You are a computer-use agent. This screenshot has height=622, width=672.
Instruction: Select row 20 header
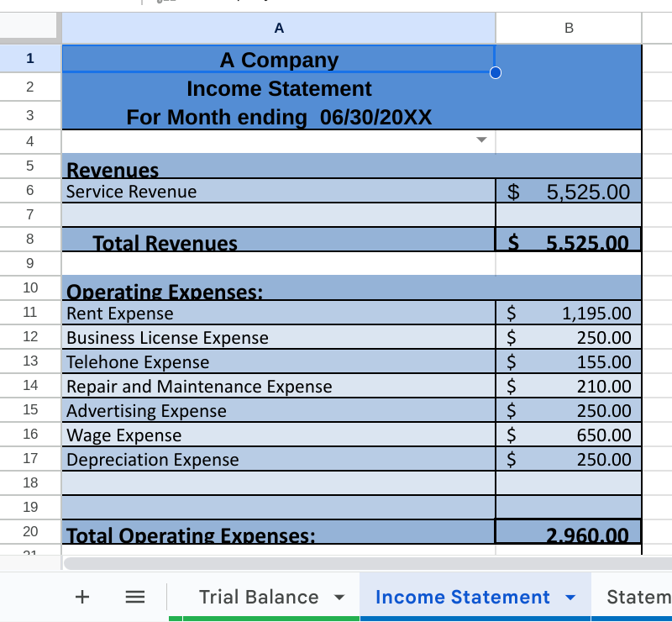pos(30,531)
